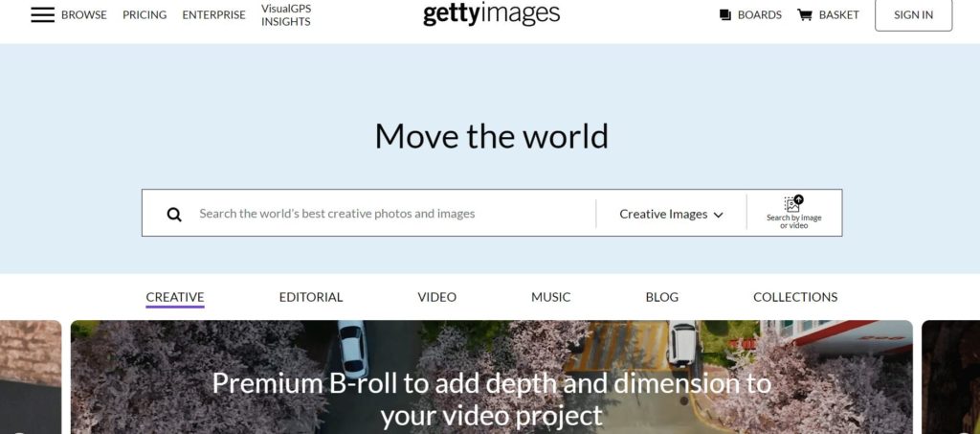Click the Sign In button
This screenshot has width=980, height=434.
[913, 15]
